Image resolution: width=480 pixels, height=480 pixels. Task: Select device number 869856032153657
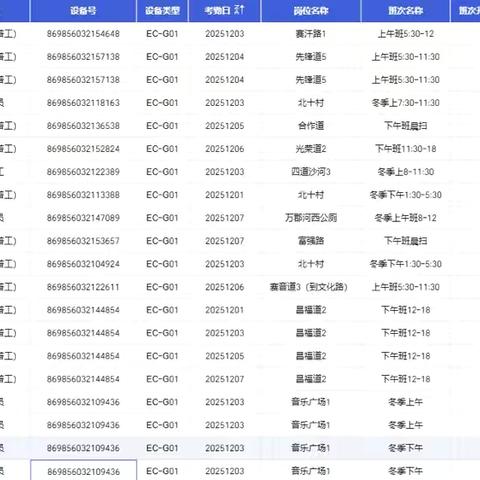[83, 241]
